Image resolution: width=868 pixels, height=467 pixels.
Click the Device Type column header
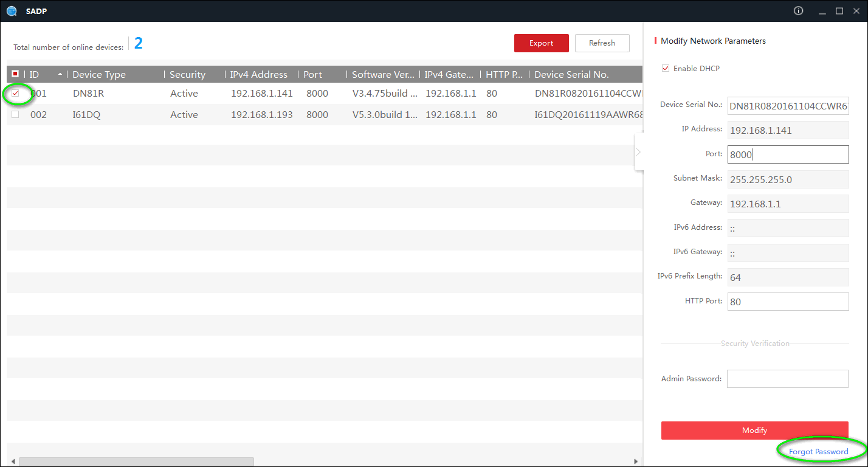coord(98,74)
